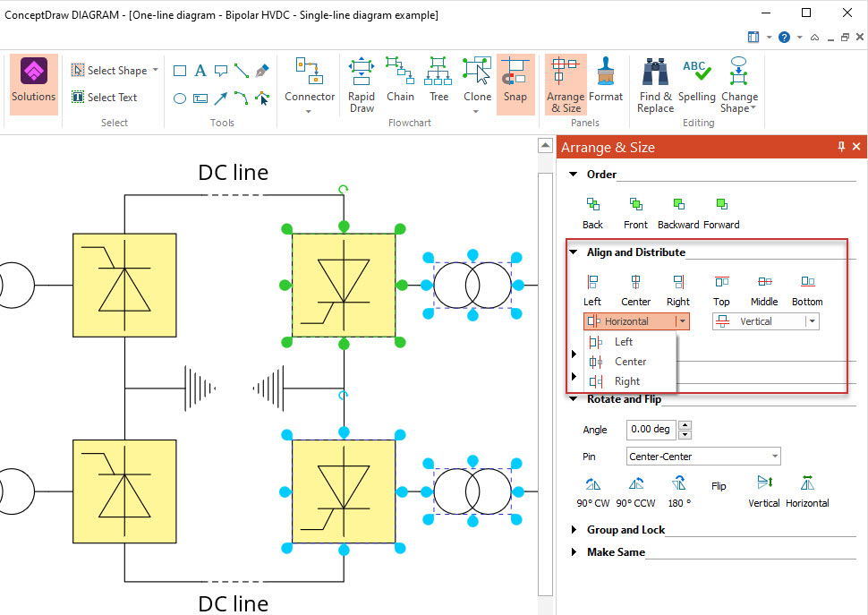The height and width of the screenshot is (615, 868).
Task: Choose Right from the Horizontal dropdown list
Action: pos(626,381)
